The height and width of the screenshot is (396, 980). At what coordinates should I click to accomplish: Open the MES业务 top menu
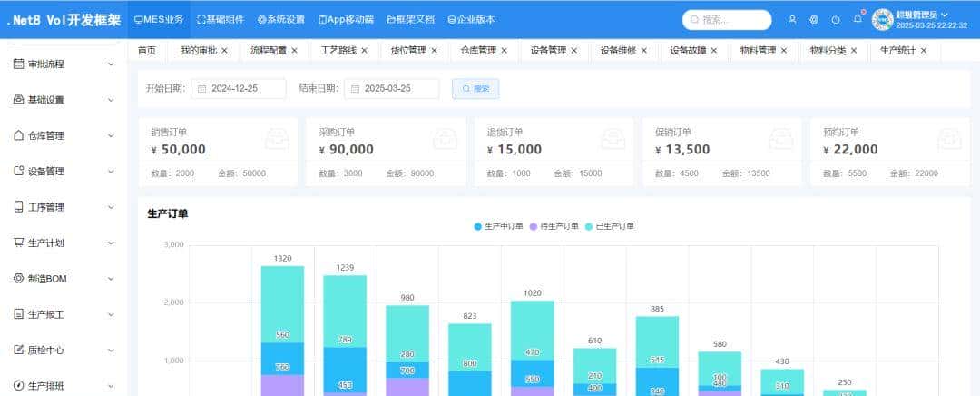(x=160, y=19)
